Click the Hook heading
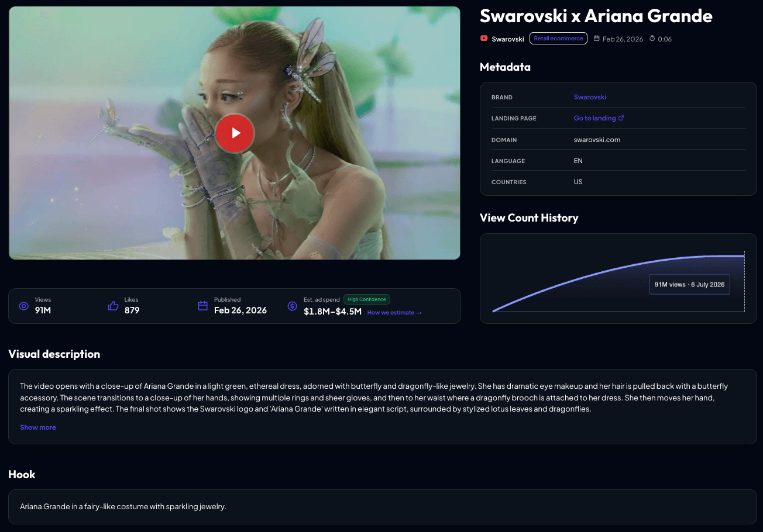Viewport: 763px width, 532px height. (x=22, y=475)
